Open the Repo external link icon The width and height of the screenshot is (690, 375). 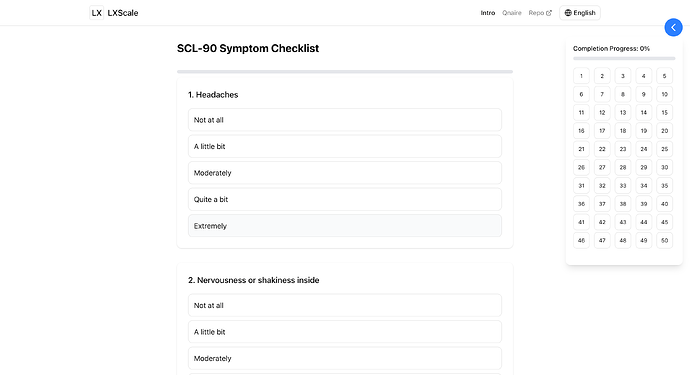pos(549,13)
